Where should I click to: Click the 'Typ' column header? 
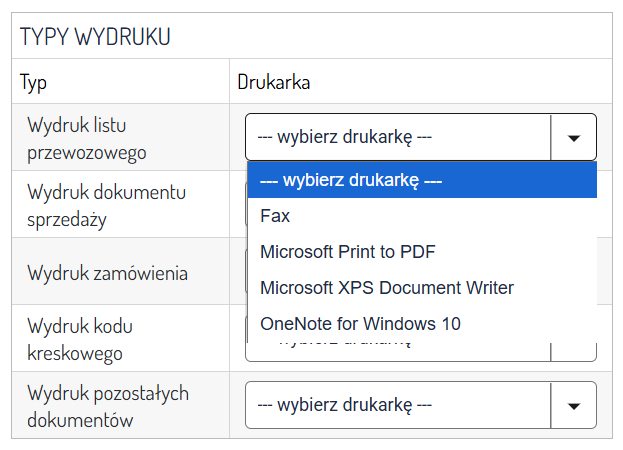coord(33,83)
